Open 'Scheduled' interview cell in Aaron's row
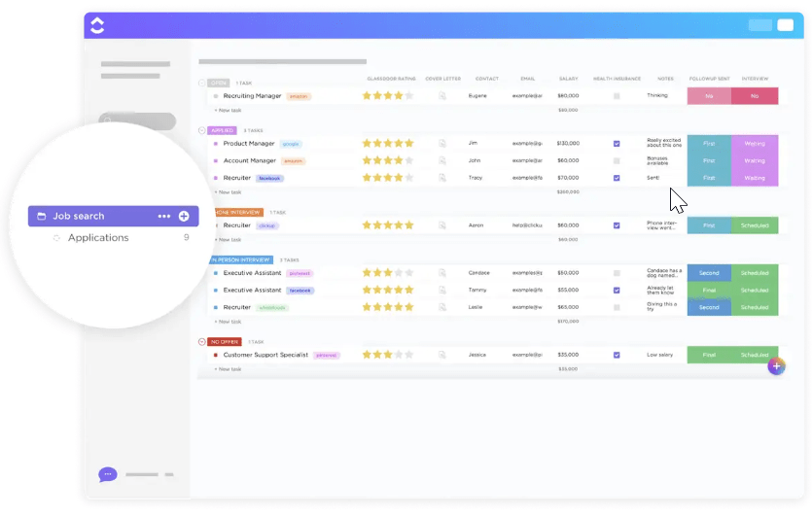This screenshot has width=812, height=516. click(x=755, y=225)
